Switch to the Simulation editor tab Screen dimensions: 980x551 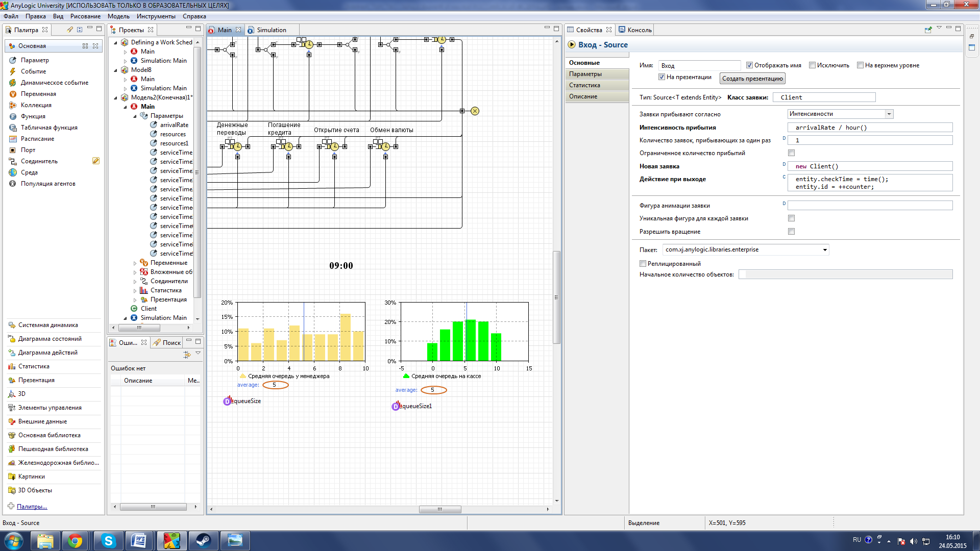(x=271, y=30)
